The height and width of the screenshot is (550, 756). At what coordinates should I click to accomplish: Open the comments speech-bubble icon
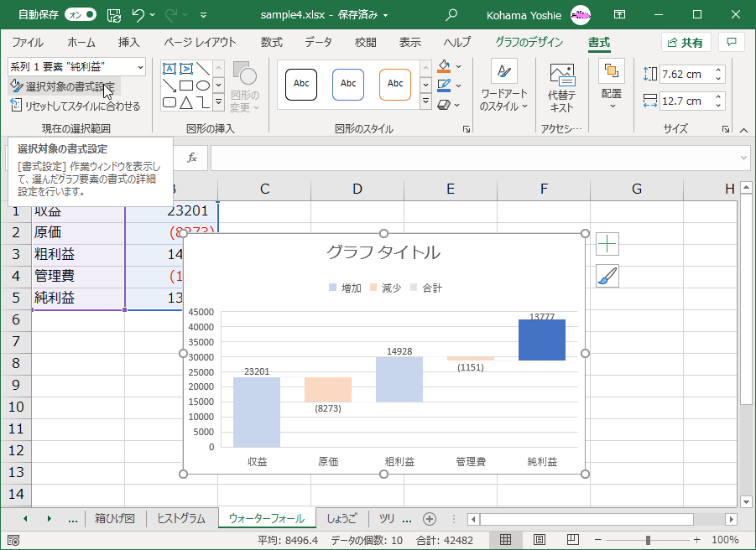click(x=732, y=43)
